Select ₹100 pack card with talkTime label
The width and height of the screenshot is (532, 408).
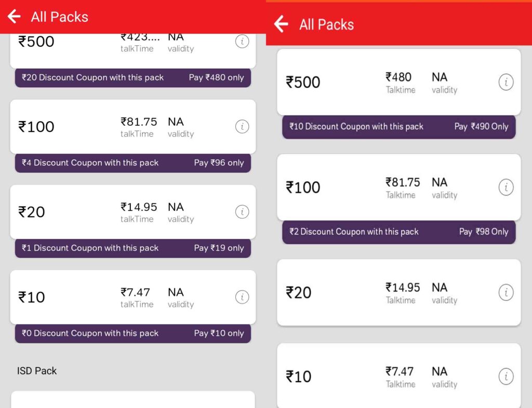[x=133, y=127]
